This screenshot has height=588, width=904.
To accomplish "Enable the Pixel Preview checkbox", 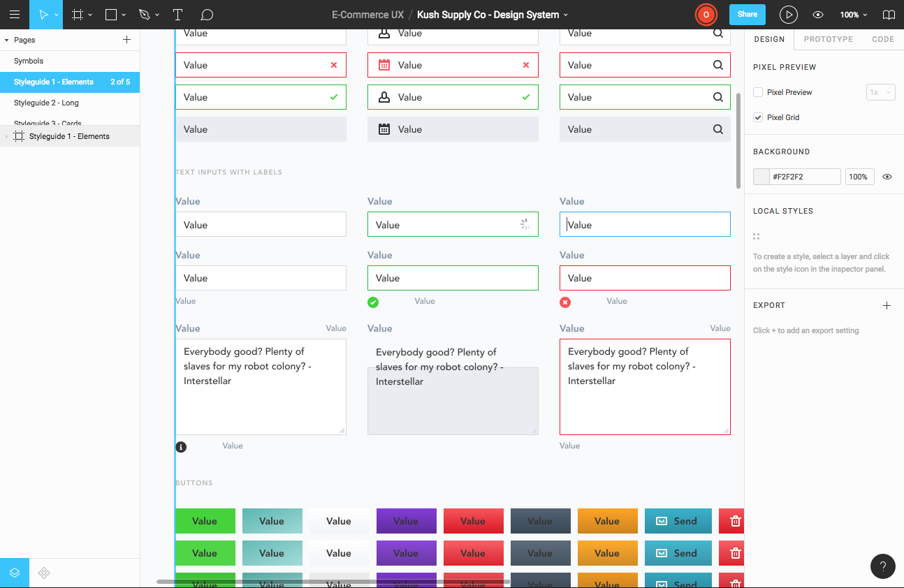I will (758, 92).
